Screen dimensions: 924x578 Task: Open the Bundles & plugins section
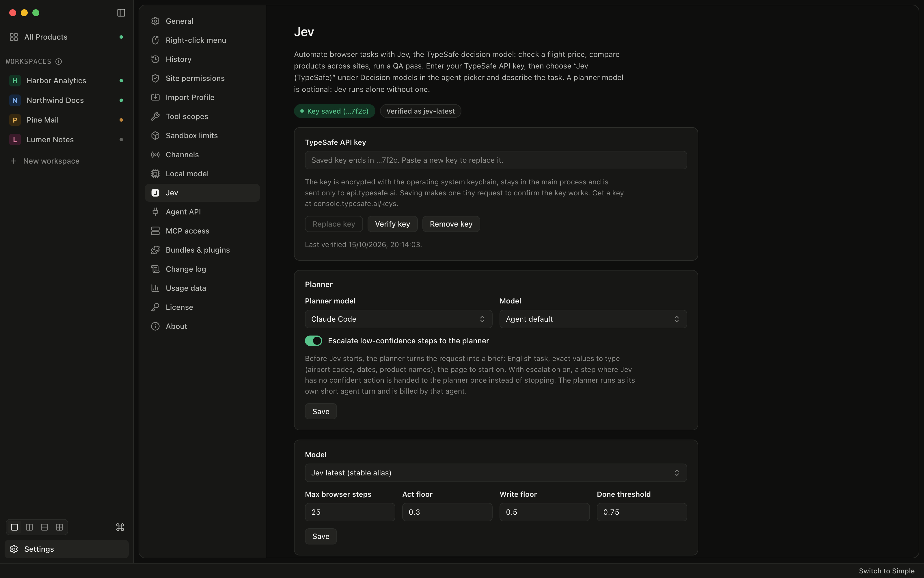(202, 250)
